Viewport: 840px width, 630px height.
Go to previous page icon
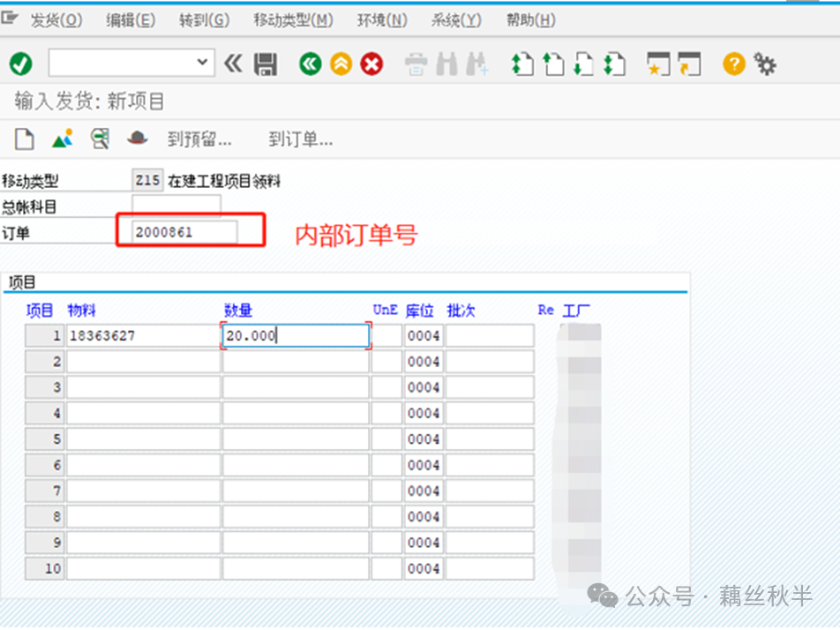[x=553, y=64]
